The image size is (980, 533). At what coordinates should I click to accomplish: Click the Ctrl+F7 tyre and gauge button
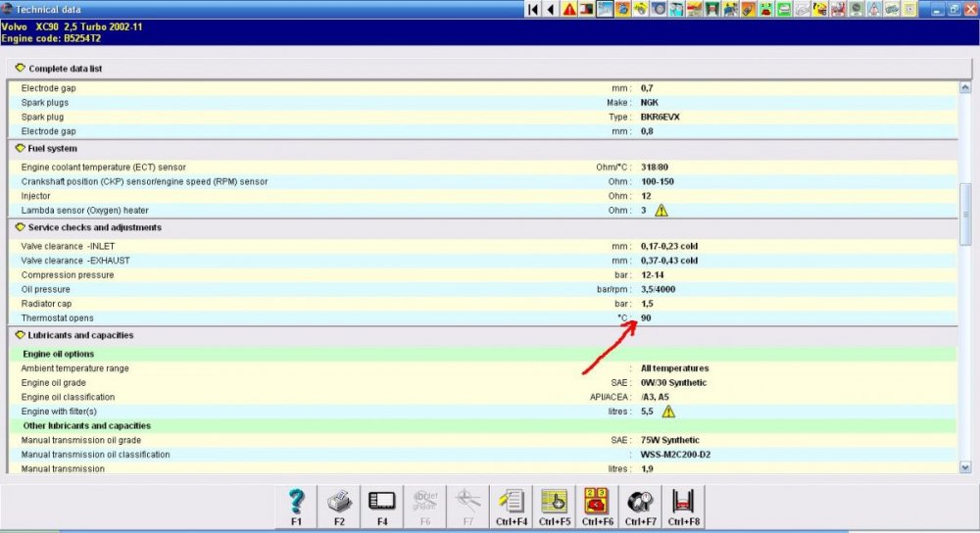[641, 507]
